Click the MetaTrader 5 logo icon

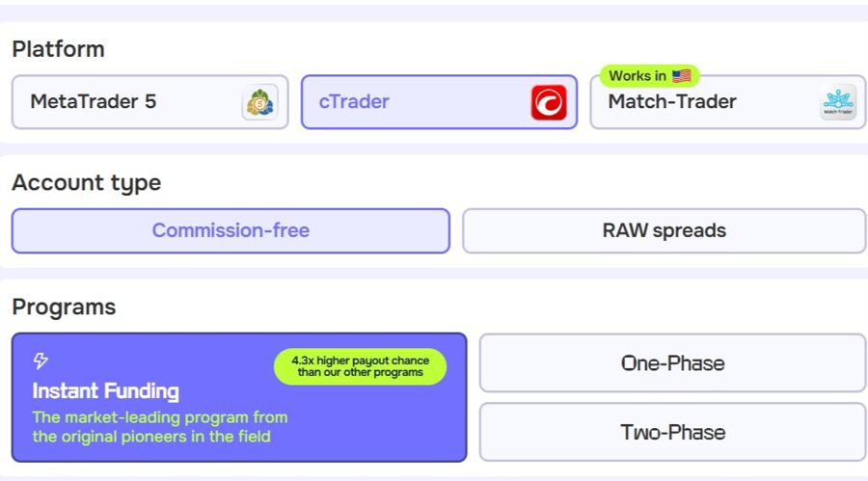click(x=259, y=102)
